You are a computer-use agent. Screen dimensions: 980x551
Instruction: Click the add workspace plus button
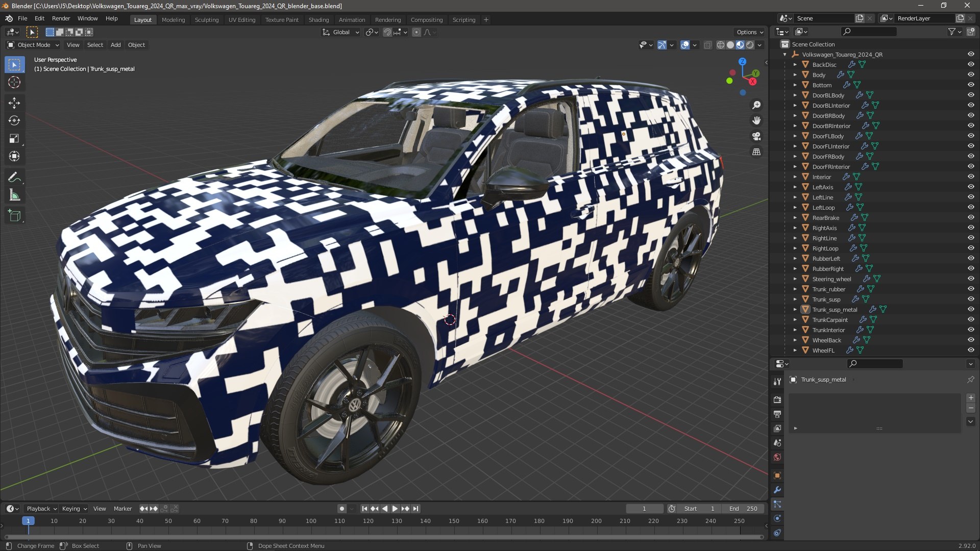[x=486, y=20]
